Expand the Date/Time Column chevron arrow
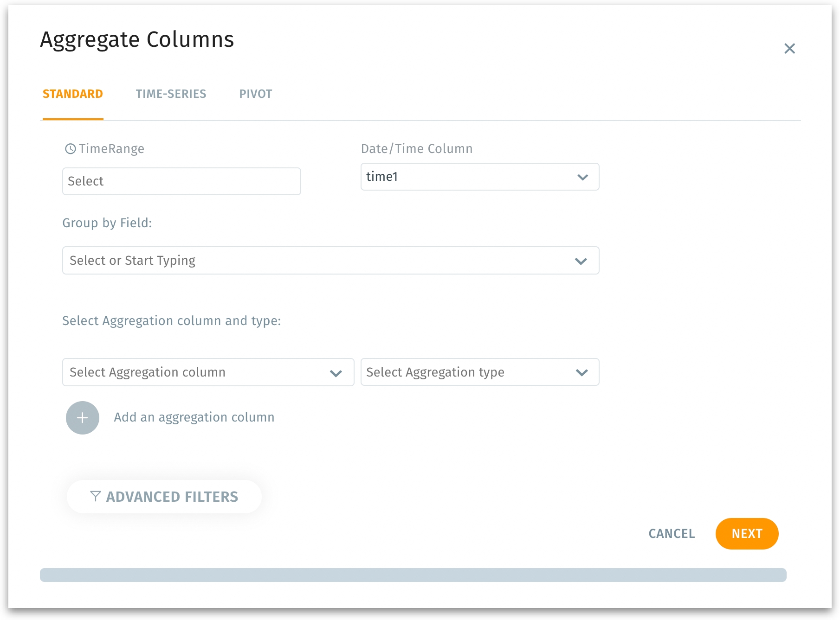Image resolution: width=840 pixels, height=620 pixels. pyautogui.click(x=582, y=177)
